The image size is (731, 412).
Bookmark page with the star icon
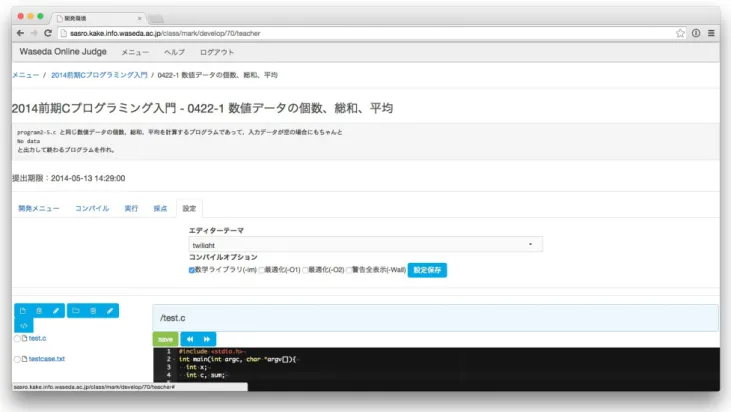[680, 33]
